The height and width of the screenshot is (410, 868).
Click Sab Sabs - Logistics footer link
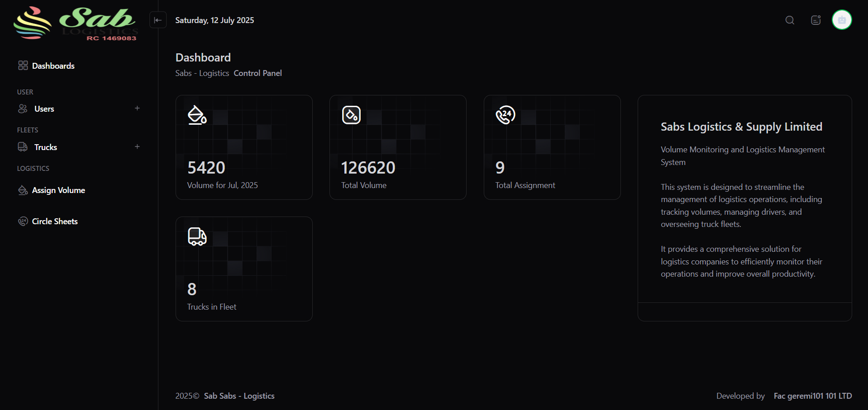[239, 396]
